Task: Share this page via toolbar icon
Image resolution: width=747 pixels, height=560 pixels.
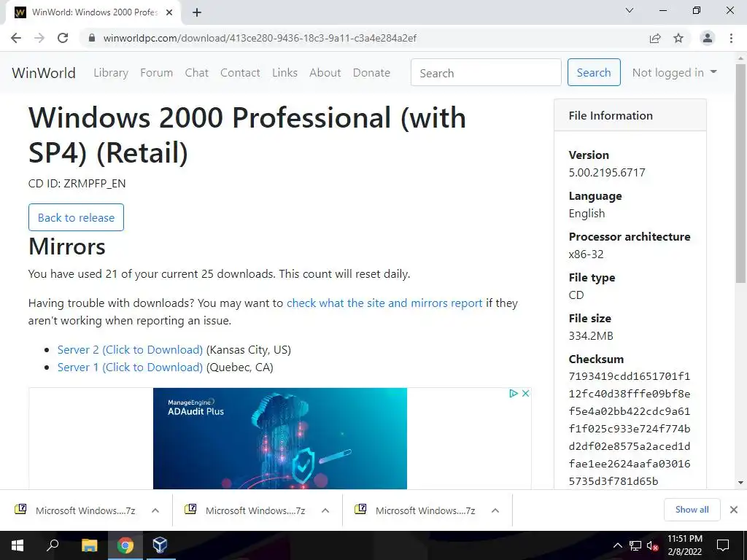Action: [655, 38]
